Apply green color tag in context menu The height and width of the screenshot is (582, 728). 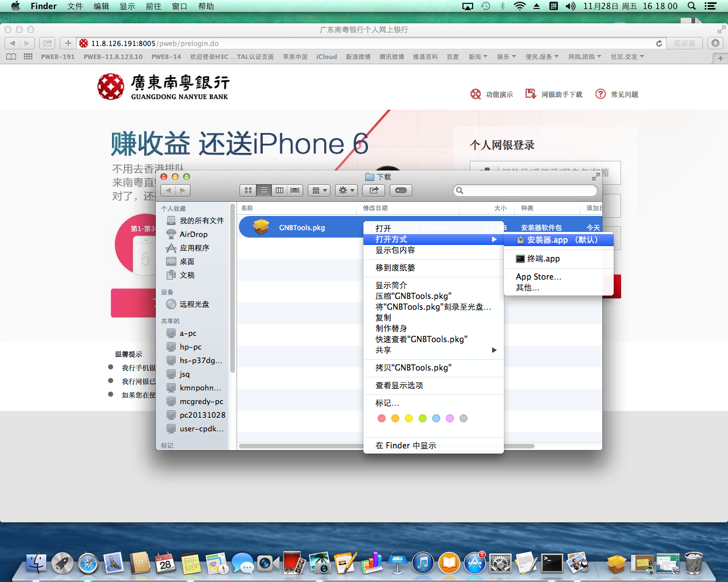(x=423, y=418)
